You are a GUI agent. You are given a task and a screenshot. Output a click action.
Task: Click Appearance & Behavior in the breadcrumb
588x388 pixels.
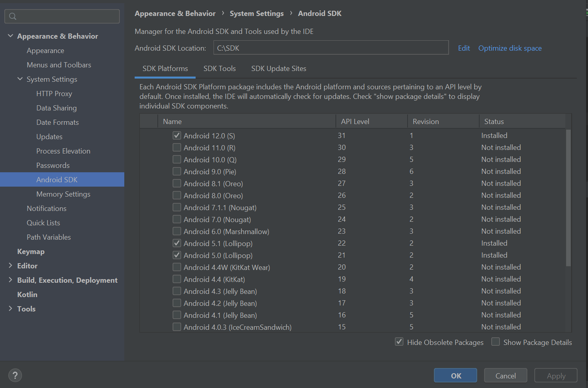tap(175, 14)
